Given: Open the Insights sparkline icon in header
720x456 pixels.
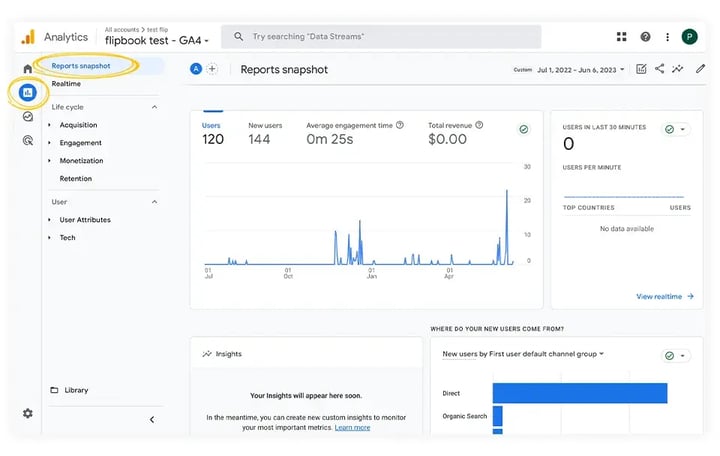Looking at the screenshot, I should coord(677,69).
